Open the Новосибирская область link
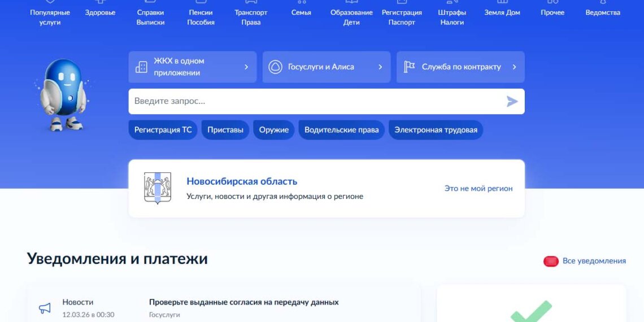 pyautogui.click(x=242, y=181)
